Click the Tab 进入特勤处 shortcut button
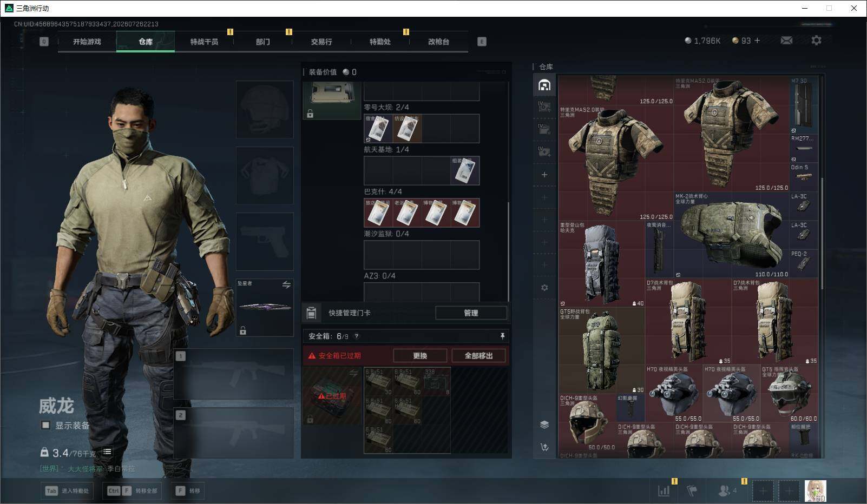Screen dimensions: 867x504 [67, 490]
